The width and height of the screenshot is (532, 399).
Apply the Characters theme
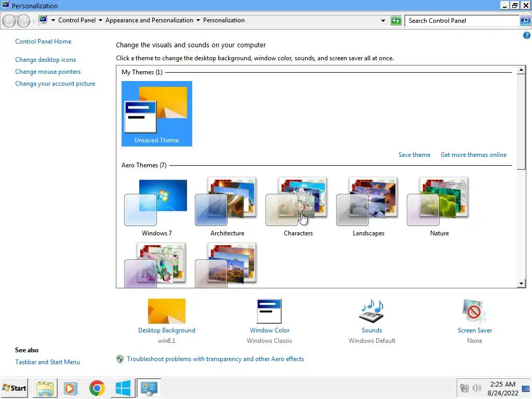[298, 207]
